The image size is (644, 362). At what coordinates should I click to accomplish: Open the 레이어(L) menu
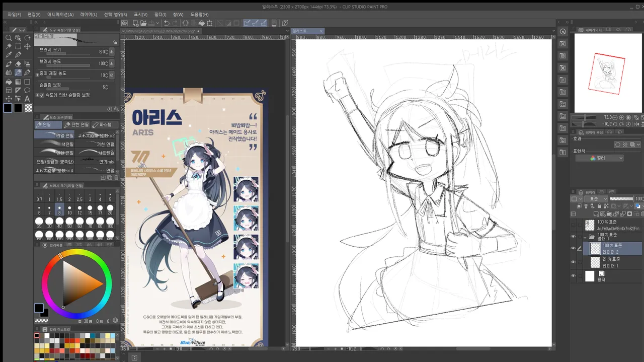point(89,15)
